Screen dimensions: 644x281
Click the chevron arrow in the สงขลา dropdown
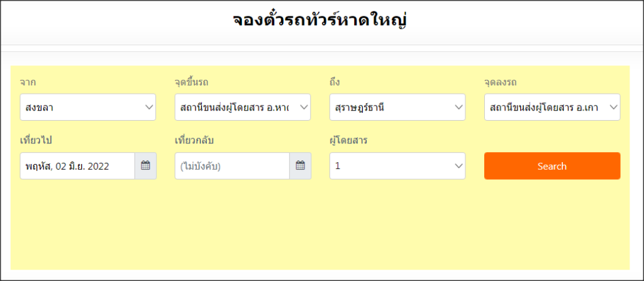tap(149, 107)
